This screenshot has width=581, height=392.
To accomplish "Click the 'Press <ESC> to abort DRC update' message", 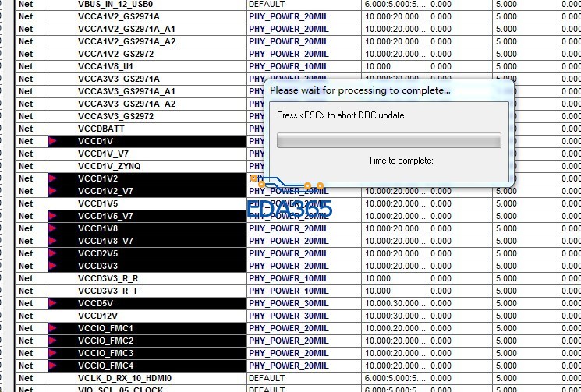I will (x=342, y=115).
